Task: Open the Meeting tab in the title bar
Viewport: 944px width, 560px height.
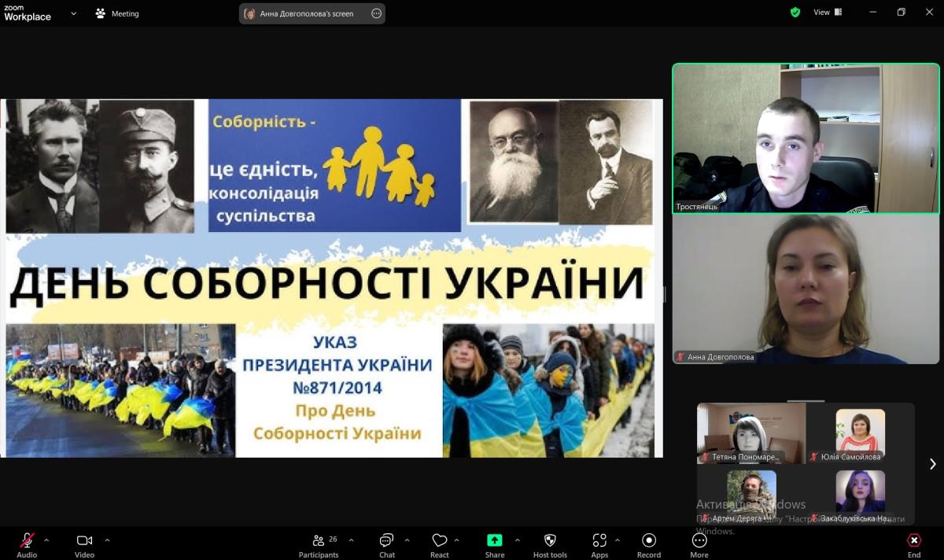Action: point(117,13)
